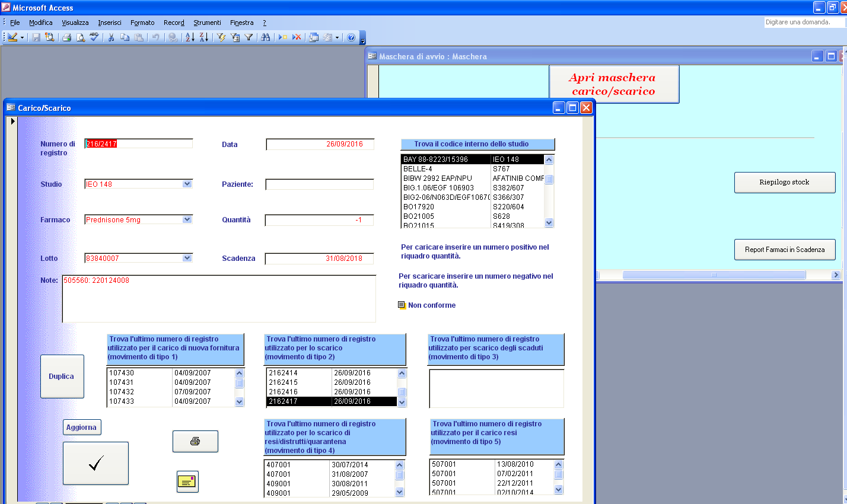847x504 pixels.
Task: Click horizontal scrollbar in Maschera di avvio window
Action: click(714, 275)
